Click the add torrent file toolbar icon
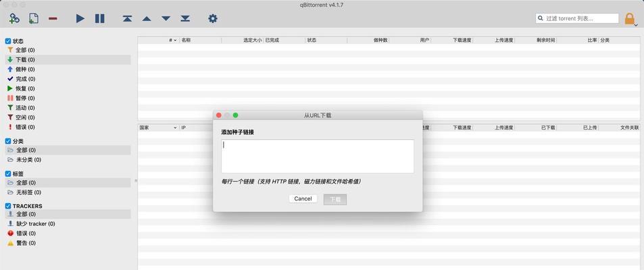This screenshot has width=644, height=270. (x=34, y=18)
